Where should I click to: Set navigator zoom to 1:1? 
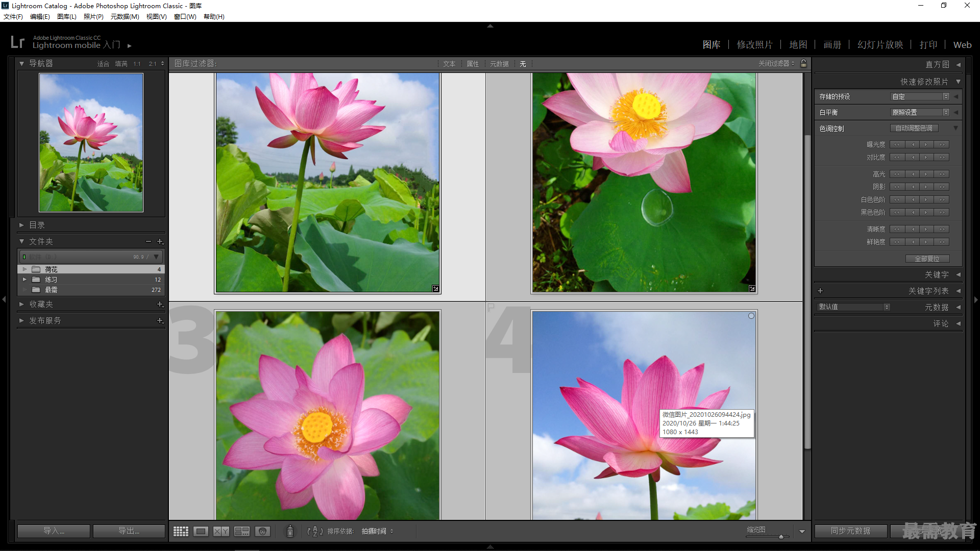click(137, 64)
